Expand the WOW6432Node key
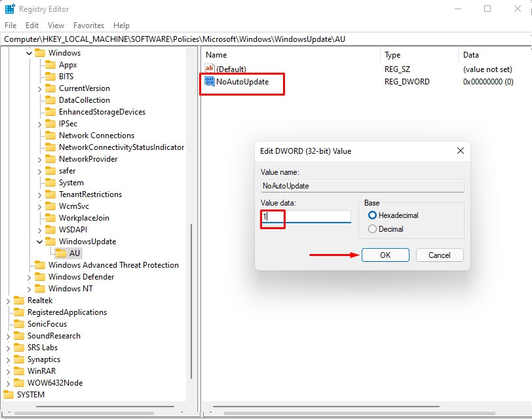 8,384
